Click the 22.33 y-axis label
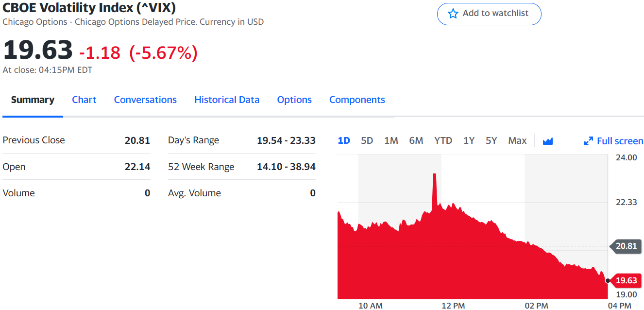Image resolution: width=644 pixels, height=310 pixels. pyautogui.click(x=626, y=202)
